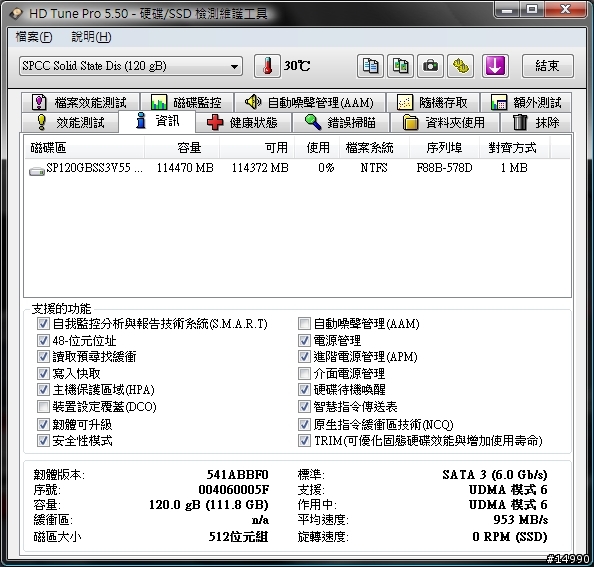Switch to the 資料夾使用 tab
The image size is (594, 567).
click(444, 122)
